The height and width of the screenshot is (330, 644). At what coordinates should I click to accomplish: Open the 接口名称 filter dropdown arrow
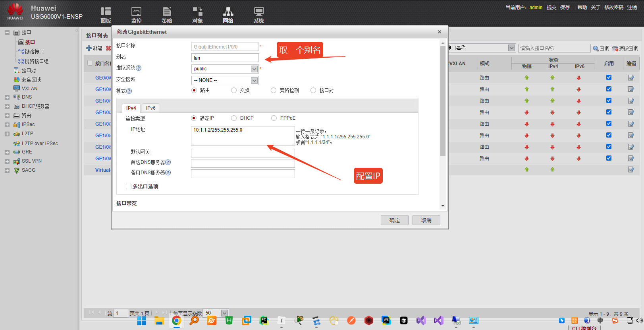click(x=511, y=48)
